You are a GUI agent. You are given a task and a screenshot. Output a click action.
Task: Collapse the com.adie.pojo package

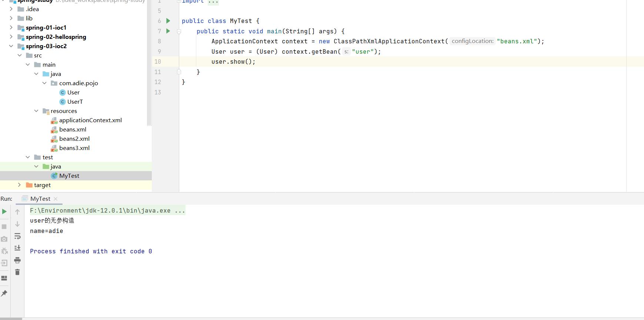tap(44, 83)
